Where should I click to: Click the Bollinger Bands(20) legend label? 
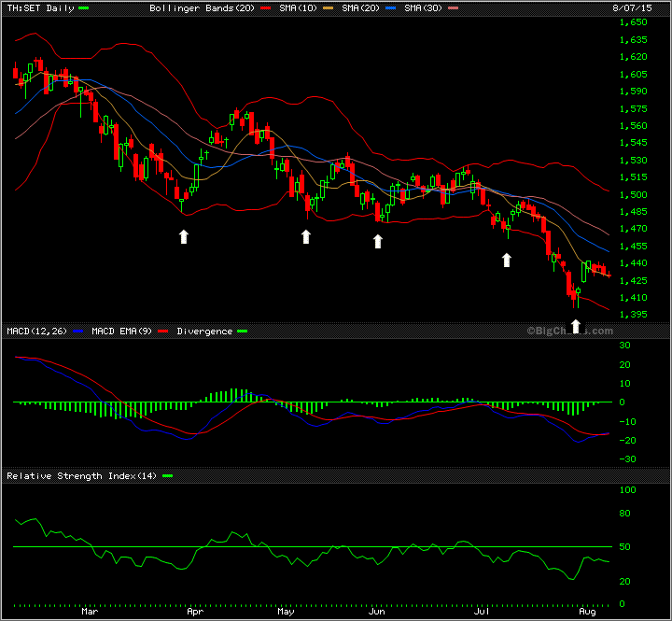click(x=203, y=8)
